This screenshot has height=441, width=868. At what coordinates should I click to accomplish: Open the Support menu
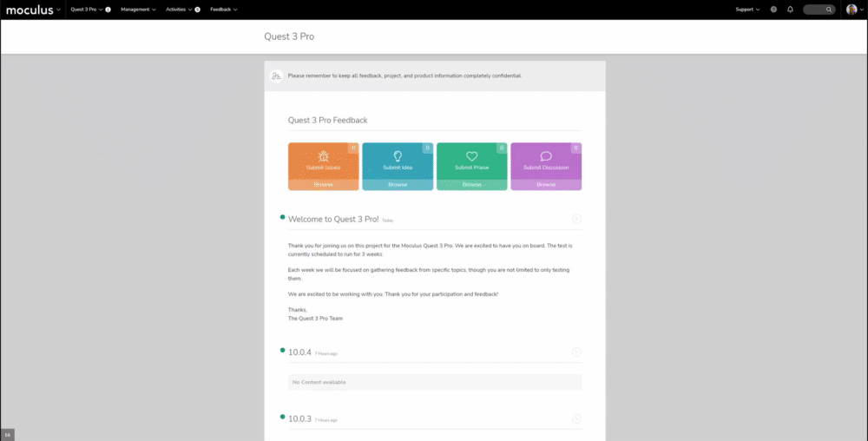pos(747,10)
